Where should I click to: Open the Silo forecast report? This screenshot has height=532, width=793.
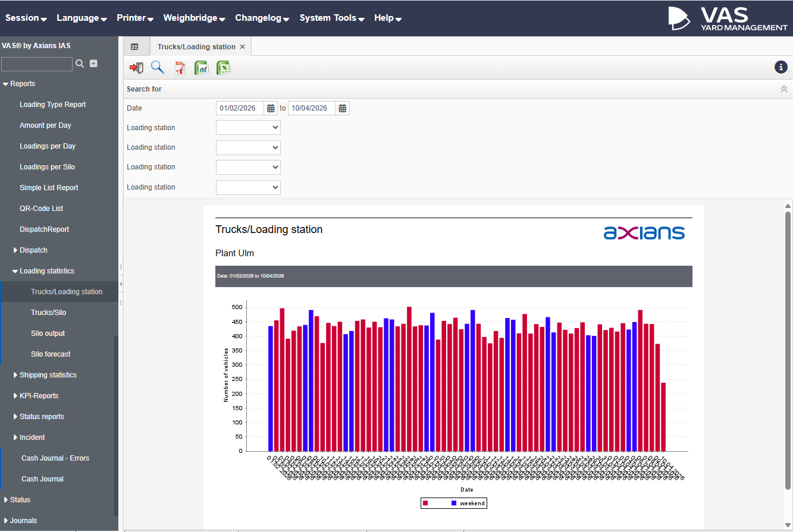click(51, 354)
